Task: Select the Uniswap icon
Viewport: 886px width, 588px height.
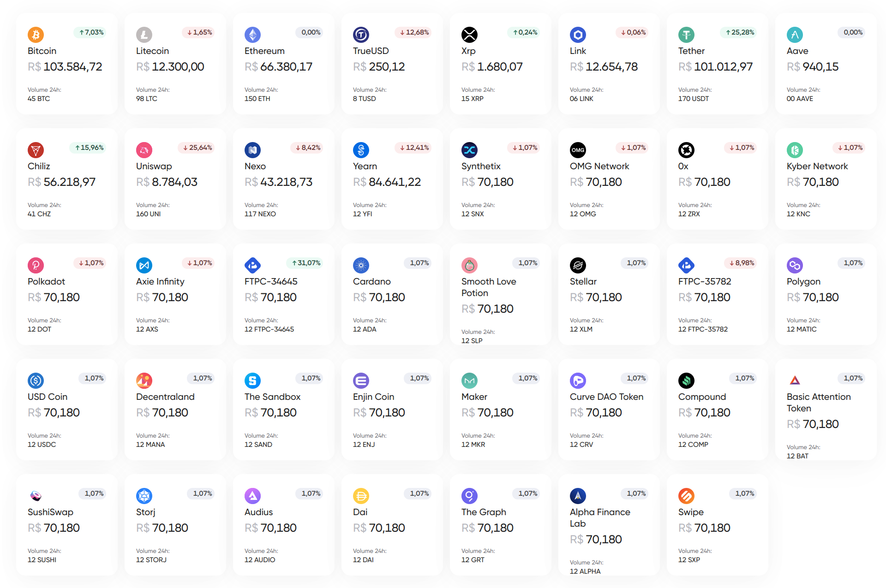Action: (144, 149)
